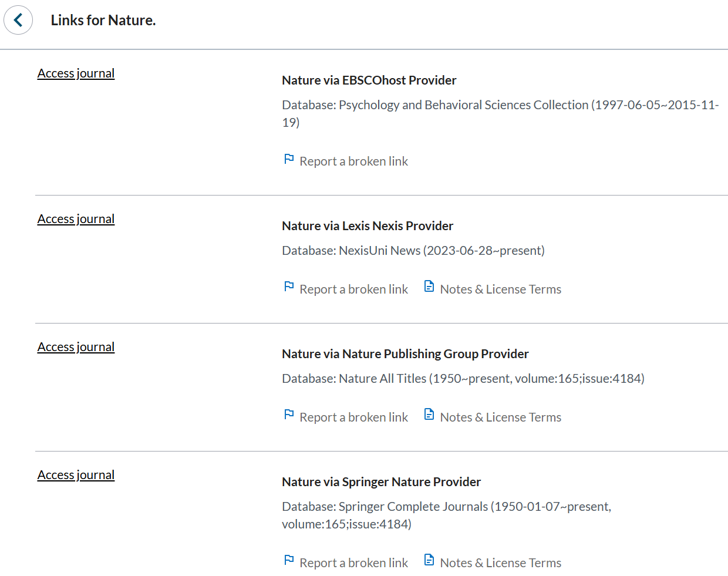This screenshot has height=576, width=728.
Task: Select 'Report a broken link' text for EBSCOhost
Action: click(353, 161)
